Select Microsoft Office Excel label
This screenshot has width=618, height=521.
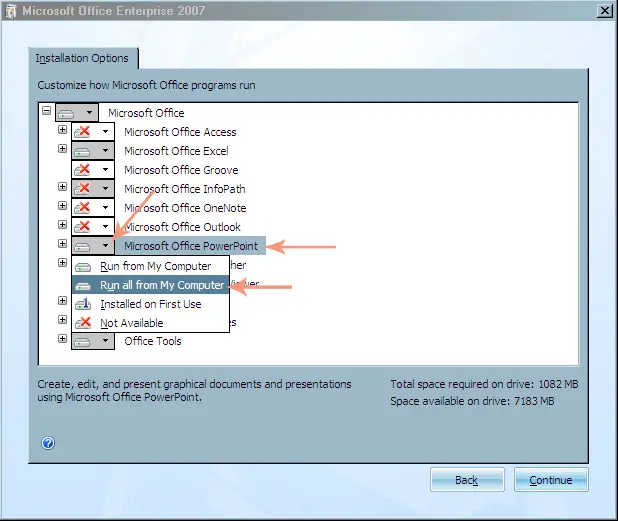176,151
